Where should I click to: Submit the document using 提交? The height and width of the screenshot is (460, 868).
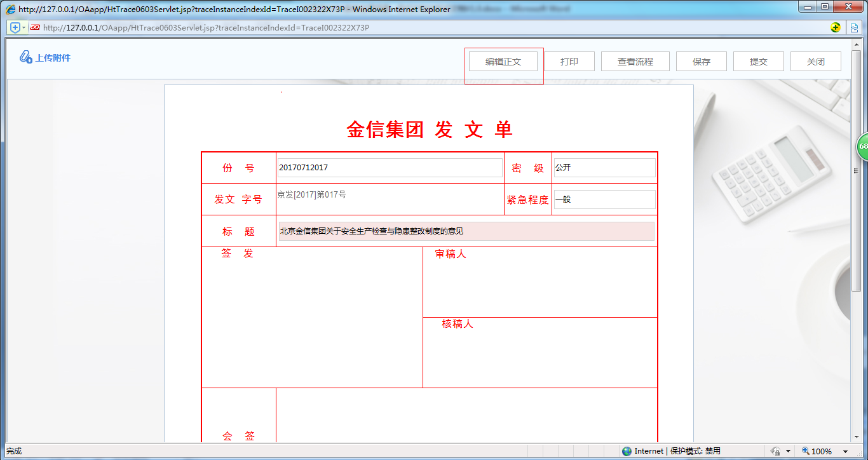pyautogui.click(x=758, y=62)
